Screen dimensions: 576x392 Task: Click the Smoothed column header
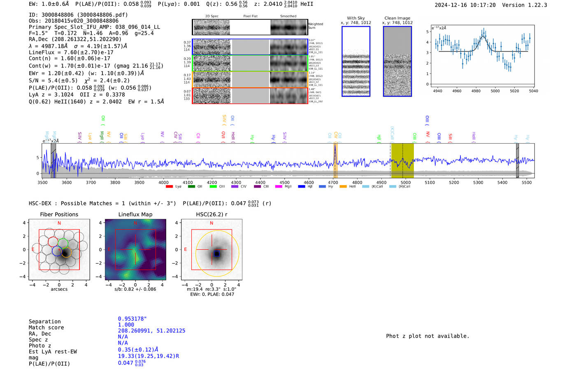pos(288,16)
